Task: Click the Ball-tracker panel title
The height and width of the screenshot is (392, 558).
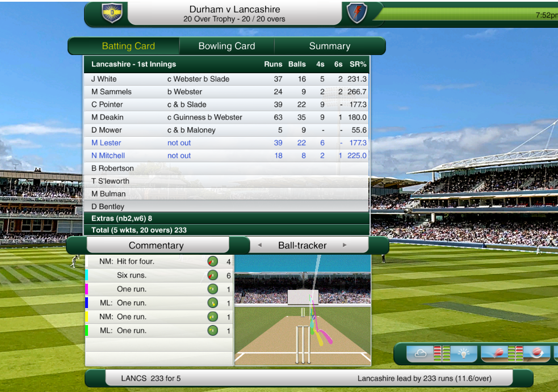Action: click(302, 246)
